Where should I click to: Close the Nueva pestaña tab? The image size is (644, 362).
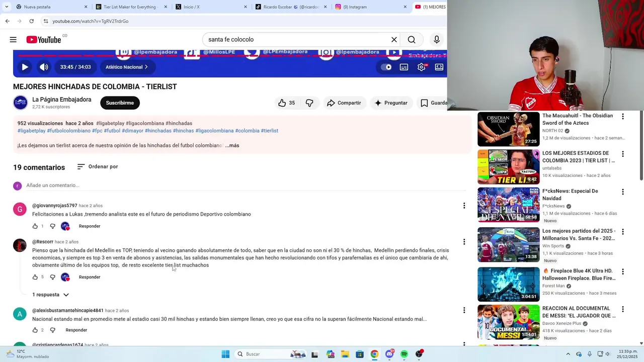tap(86, 7)
